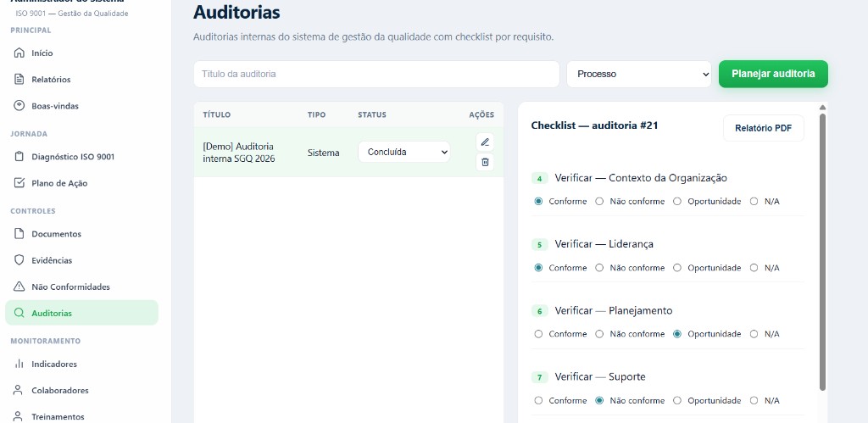
Task: Delete the Demo audit with trash icon
Action: pos(485,162)
